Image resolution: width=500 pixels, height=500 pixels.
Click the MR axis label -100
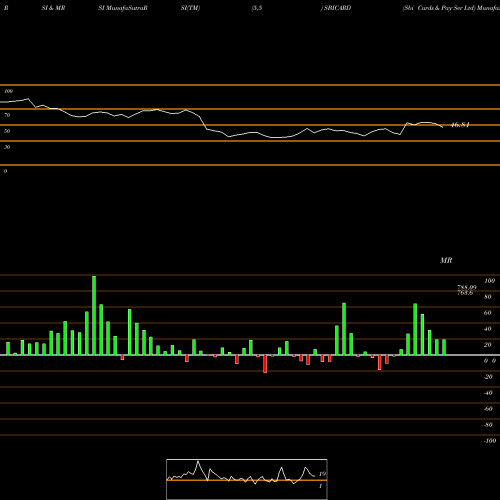pos(489,441)
